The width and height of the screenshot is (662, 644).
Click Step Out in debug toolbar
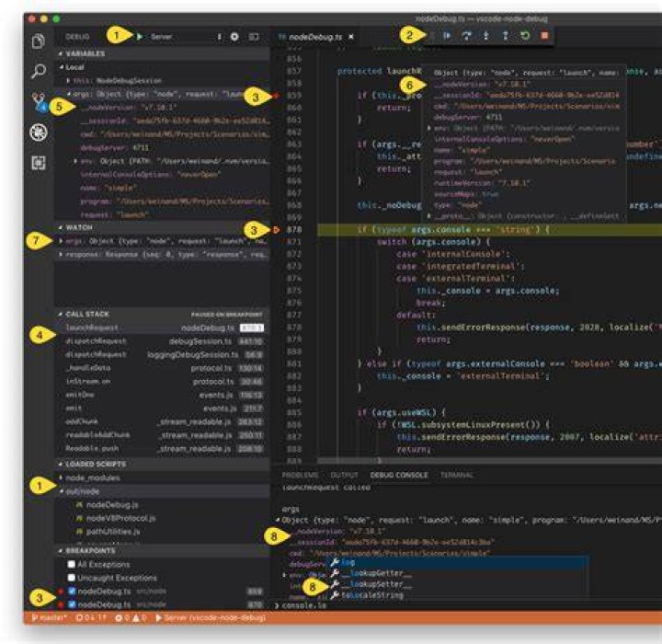point(506,36)
